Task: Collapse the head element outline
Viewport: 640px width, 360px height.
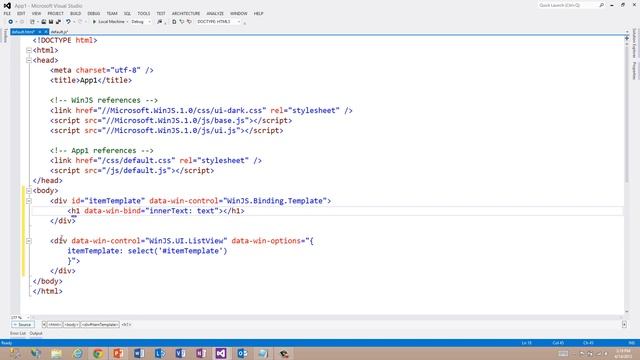Action: 29,60
